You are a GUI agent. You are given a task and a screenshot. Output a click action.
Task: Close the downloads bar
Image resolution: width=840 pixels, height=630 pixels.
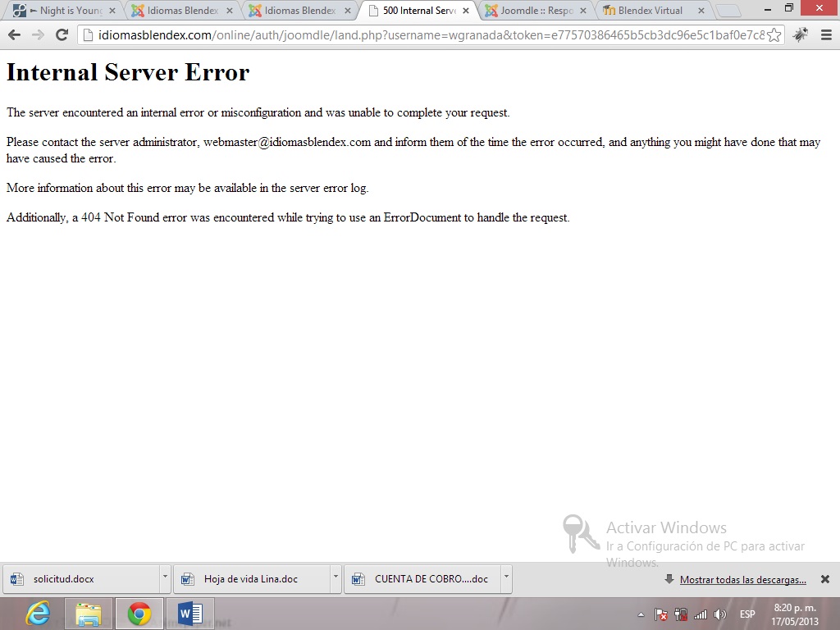825,579
